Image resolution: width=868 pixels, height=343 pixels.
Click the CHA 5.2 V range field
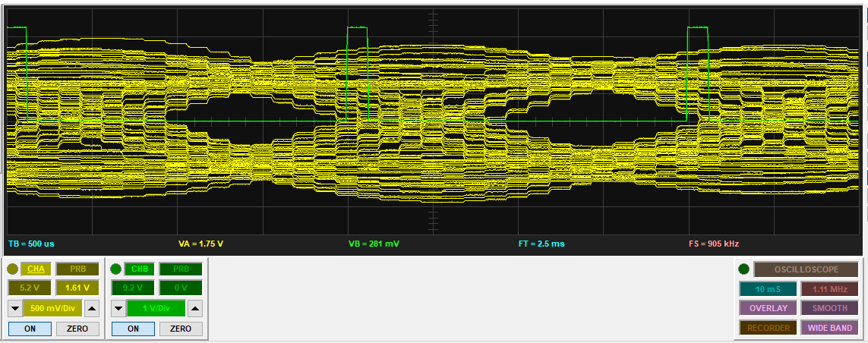point(30,288)
